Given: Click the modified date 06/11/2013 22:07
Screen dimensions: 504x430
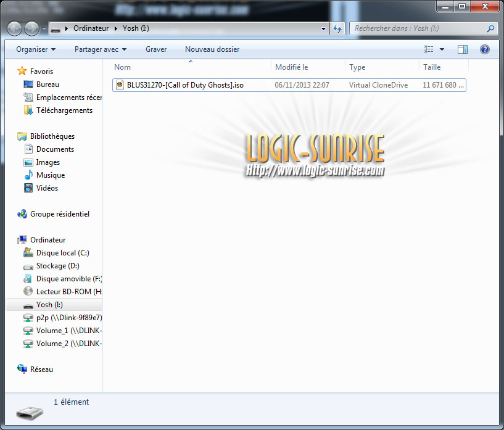Looking at the screenshot, I should pyautogui.click(x=302, y=85).
